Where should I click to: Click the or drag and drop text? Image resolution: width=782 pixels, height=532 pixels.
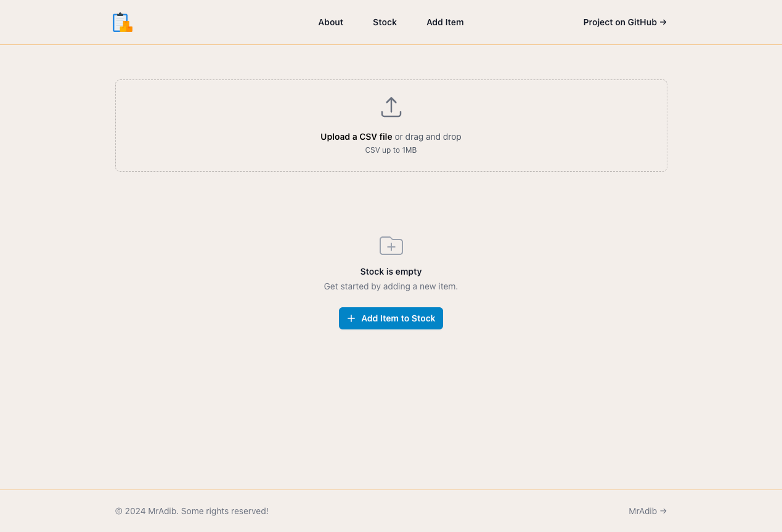428,137
